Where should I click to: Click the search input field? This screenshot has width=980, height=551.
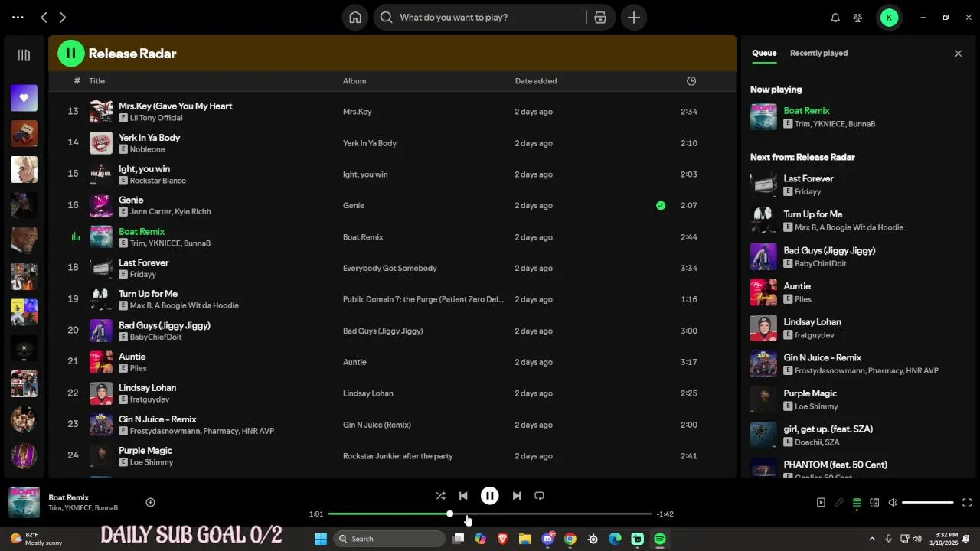490,18
